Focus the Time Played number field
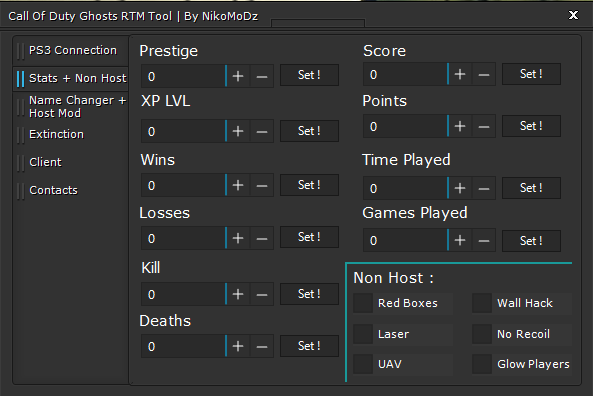The image size is (593, 396). click(x=405, y=188)
